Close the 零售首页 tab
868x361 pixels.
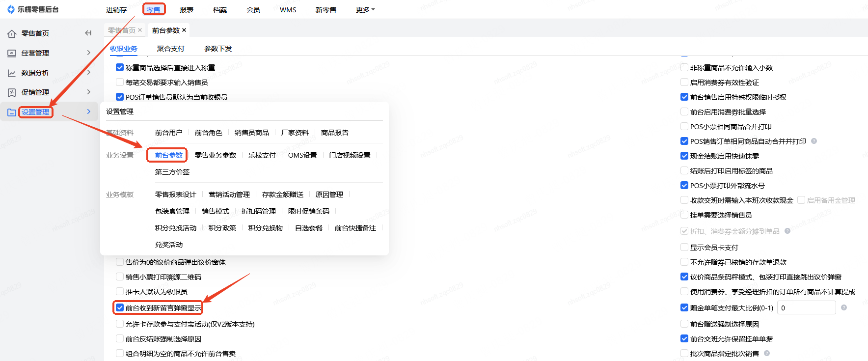(x=140, y=30)
